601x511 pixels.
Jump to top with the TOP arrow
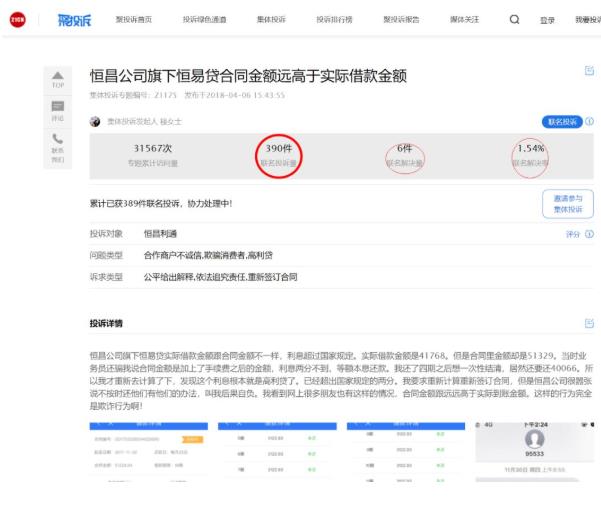coord(58,80)
